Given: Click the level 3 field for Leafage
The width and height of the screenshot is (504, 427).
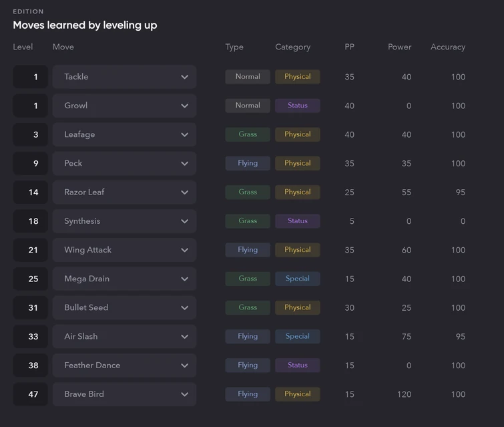Looking at the screenshot, I should pos(31,134).
